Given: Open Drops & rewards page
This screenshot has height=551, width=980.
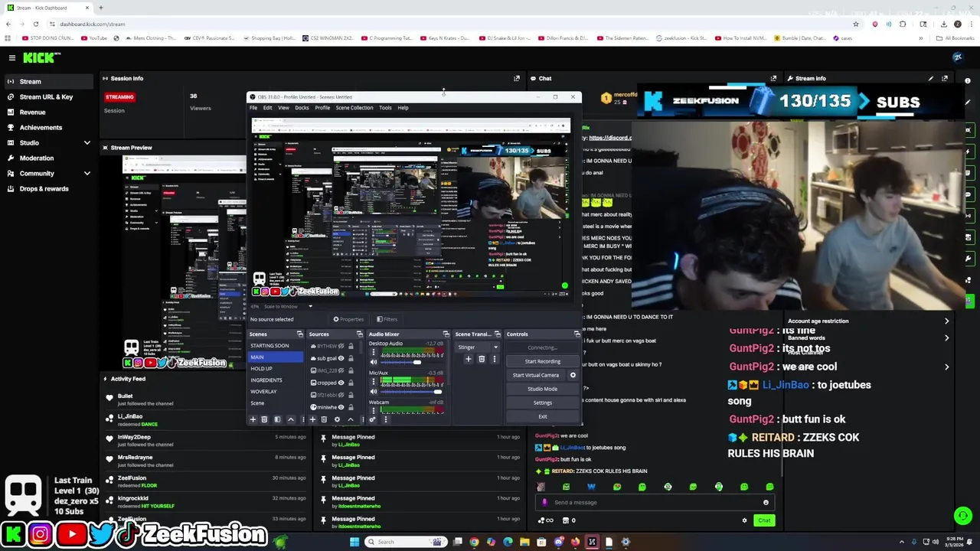Looking at the screenshot, I should click(x=44, y=188).
